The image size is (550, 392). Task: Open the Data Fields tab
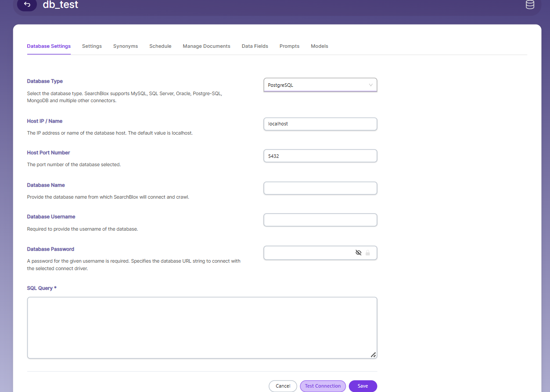click(x=255, y=46)
